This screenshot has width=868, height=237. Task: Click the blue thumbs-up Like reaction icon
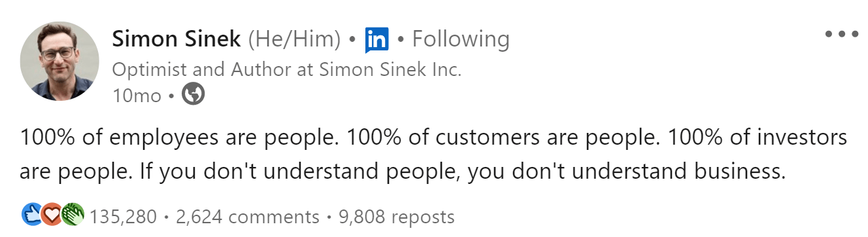pyautogui.click(x=31, y=215)
